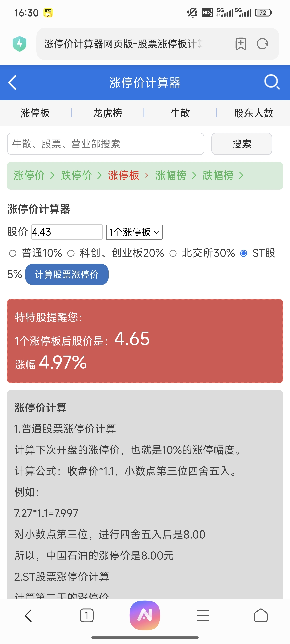Image resolution: width=290 pixels, height=644 pixels.
Task: Open the browser hamburger menu icon
Action: click(203, 615)
